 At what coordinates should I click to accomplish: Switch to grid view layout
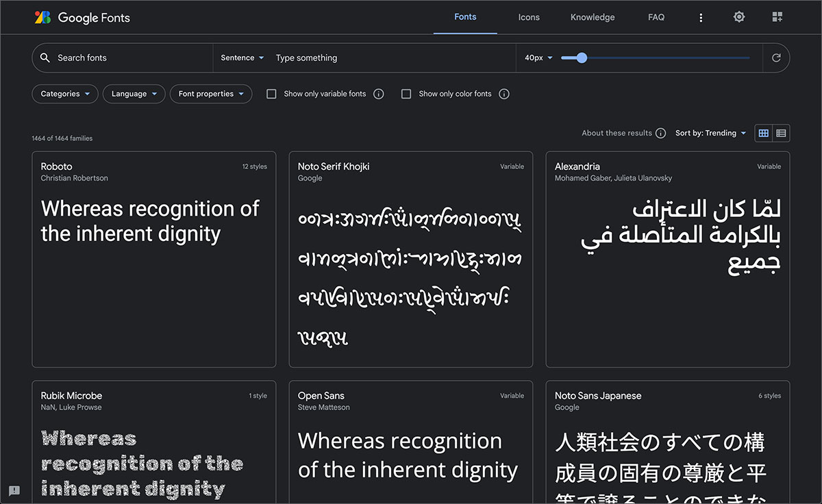tap(763, 133)
